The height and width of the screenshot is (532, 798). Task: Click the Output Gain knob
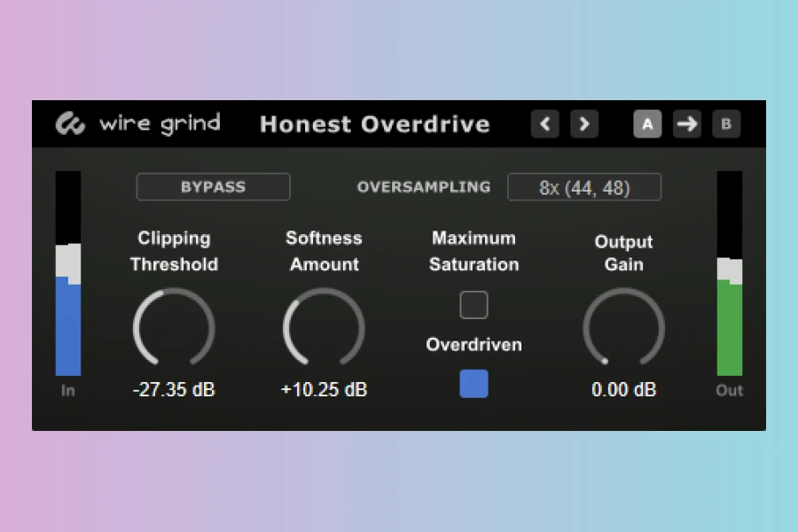click(623, 328)
